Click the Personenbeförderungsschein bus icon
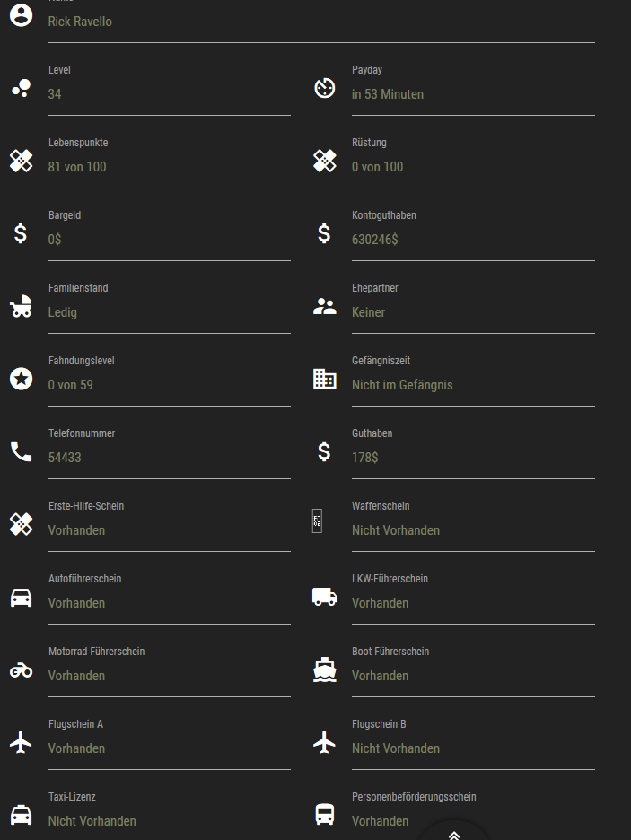631x840 pixels. pos(324,815)
